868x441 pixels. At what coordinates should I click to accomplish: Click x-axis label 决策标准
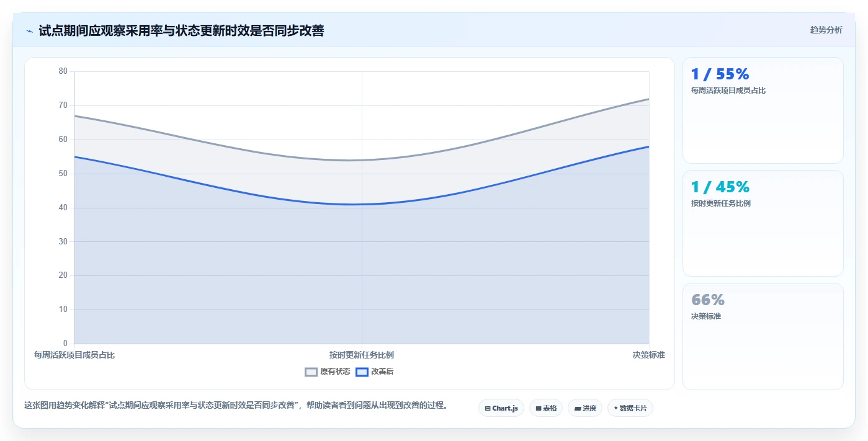[649, 355]
